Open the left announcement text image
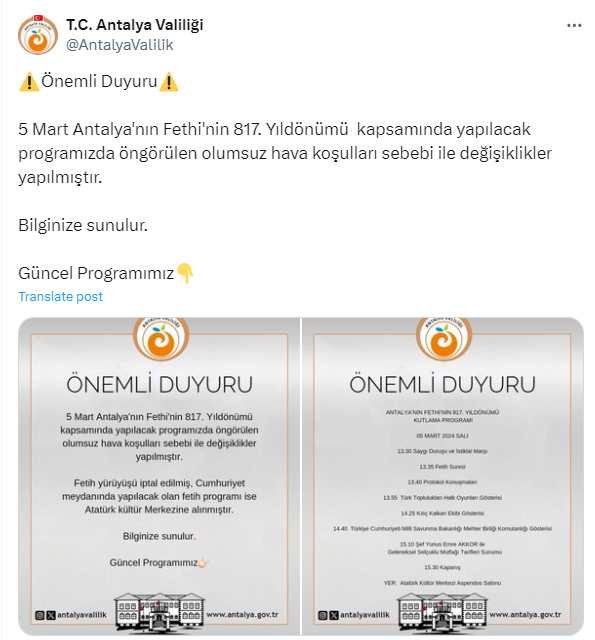Viewport: 595px width, 640px height. [x=160, y=476]
